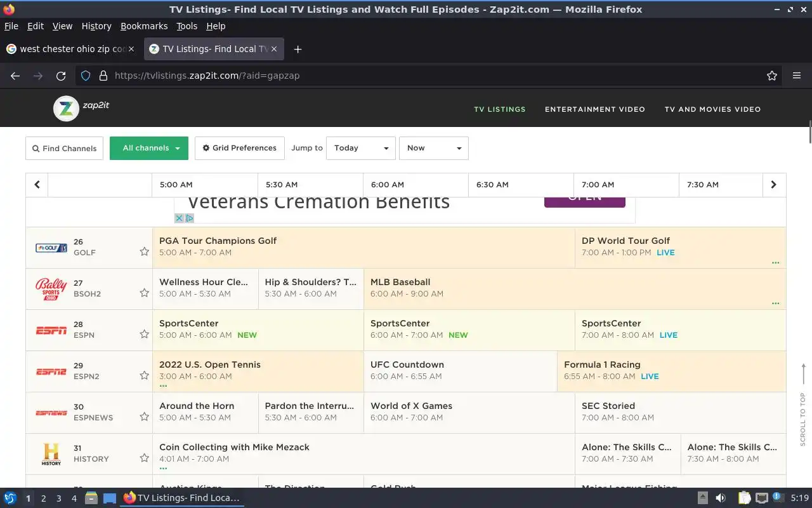The height and width of the screenshot is (508, 812).
Task: Click the page vertical scrollbar thumb
Action: pyautogui.click(x=809, y=131)
